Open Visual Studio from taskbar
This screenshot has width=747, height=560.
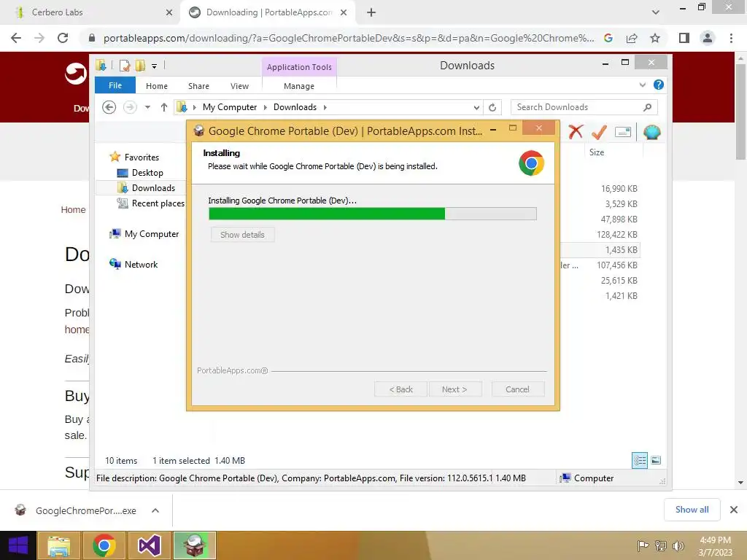[149, 545]
